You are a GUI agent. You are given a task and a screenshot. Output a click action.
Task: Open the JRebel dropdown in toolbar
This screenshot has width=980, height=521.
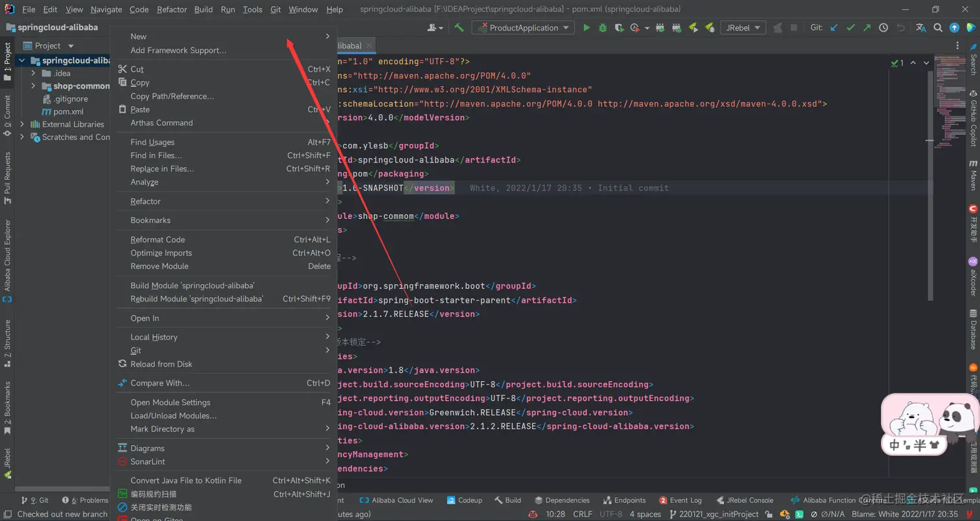click(x=743, y=28)
